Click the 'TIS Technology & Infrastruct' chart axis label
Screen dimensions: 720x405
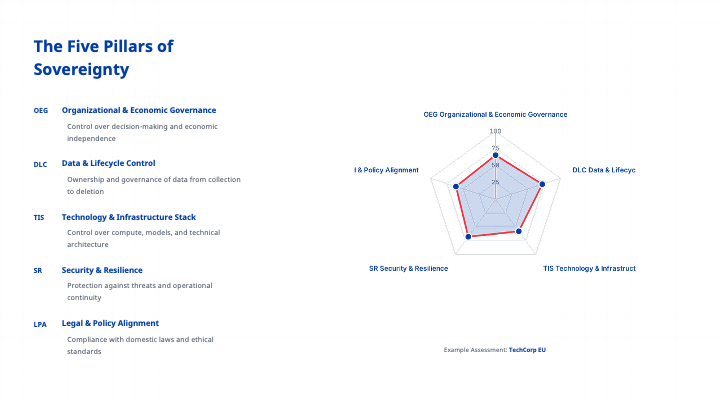point(589,269)
